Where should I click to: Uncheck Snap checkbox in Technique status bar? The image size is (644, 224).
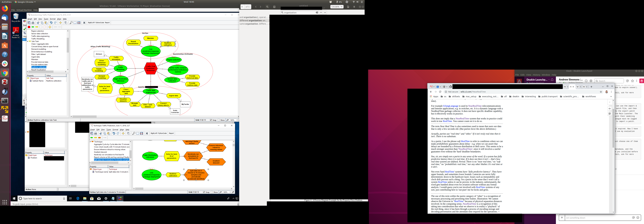pos(204,192)
